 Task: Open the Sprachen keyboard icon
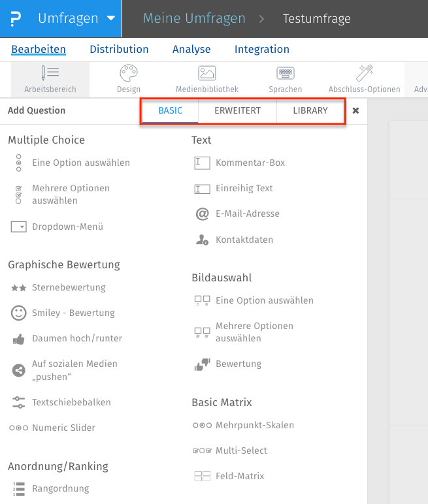point(286,73)
